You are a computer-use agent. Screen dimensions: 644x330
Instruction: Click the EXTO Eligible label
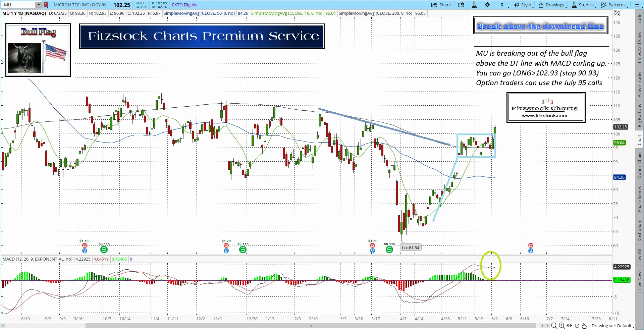click(x=185, y=5)
